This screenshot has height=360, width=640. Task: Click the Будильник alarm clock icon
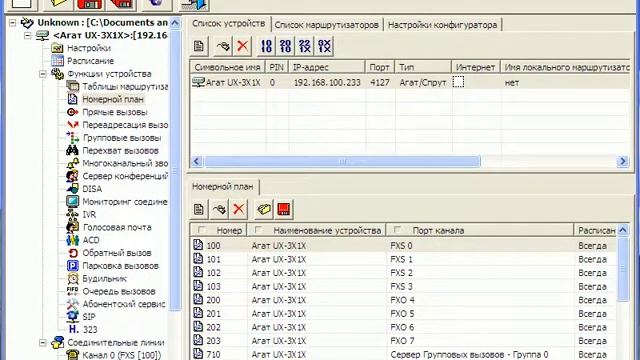[72, 278]
